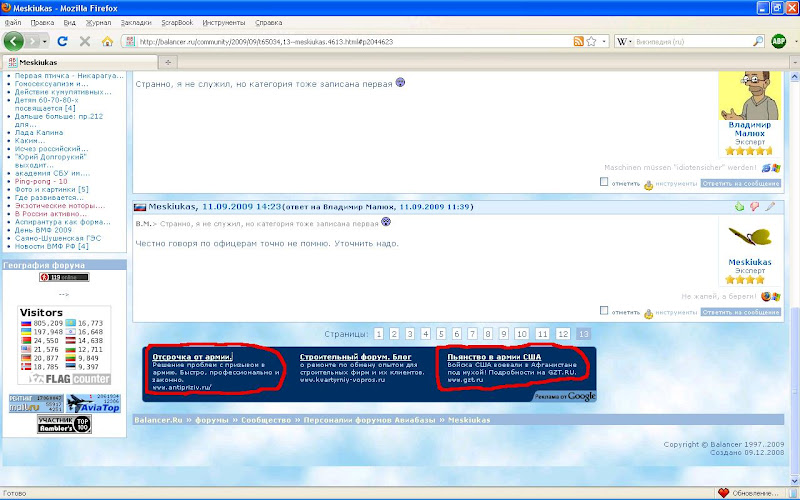Click the URL address field
This screenshot has height=500, width=800.
[354, 41]
